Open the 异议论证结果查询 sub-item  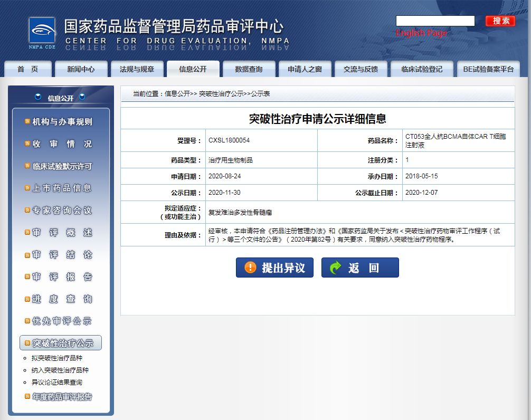(56, 382)
